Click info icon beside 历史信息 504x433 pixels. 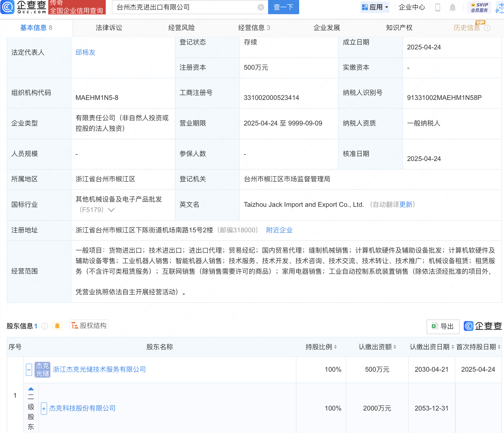coord(487,28)
